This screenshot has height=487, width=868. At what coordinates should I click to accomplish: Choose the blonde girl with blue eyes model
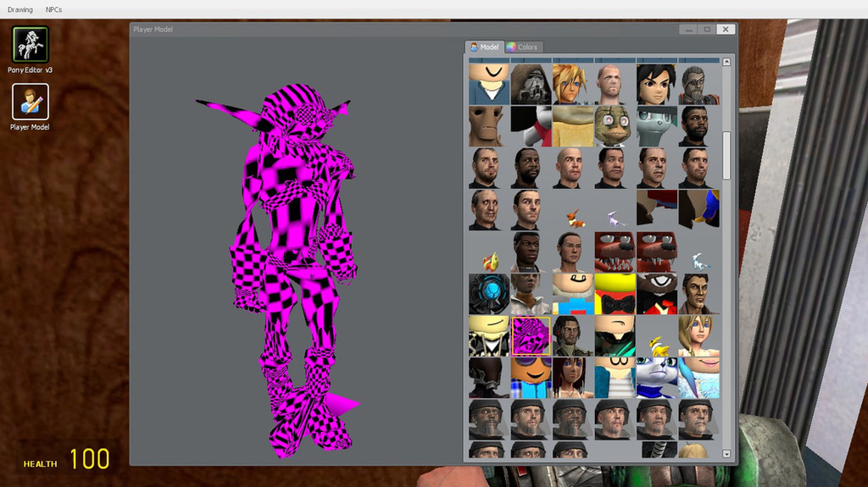click(698, 336)
